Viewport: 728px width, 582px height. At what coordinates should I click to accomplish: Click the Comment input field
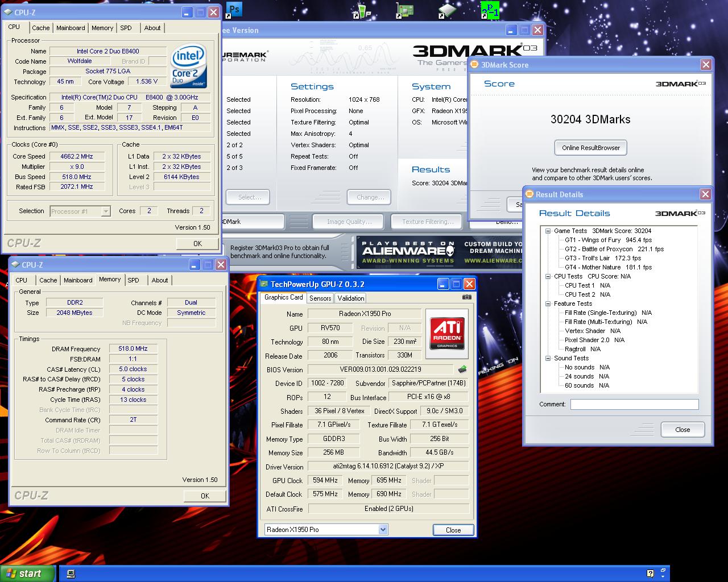[634, 404]
